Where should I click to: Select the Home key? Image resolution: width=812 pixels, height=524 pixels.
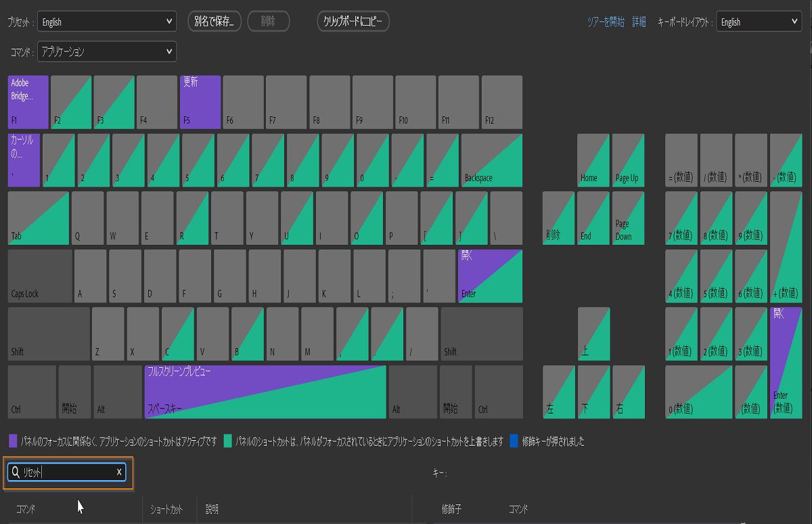pyautogui.click(x=593, y=160)
